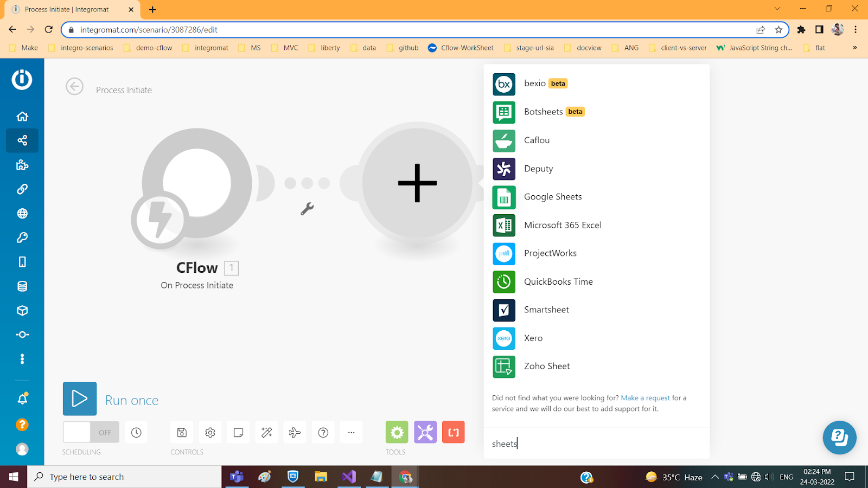This screenshot has width=868, height=488.
Task: Select Xero from the app list
Action: [x=596, y=338]
